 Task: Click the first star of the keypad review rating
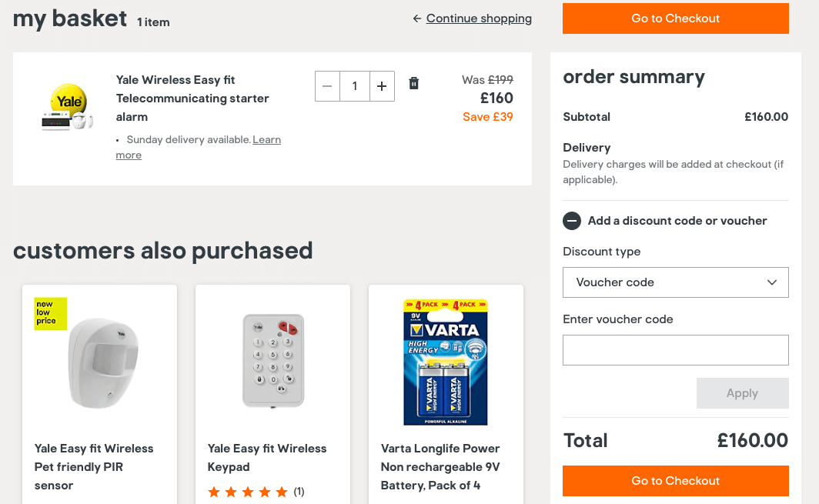(x=214, y=491)
